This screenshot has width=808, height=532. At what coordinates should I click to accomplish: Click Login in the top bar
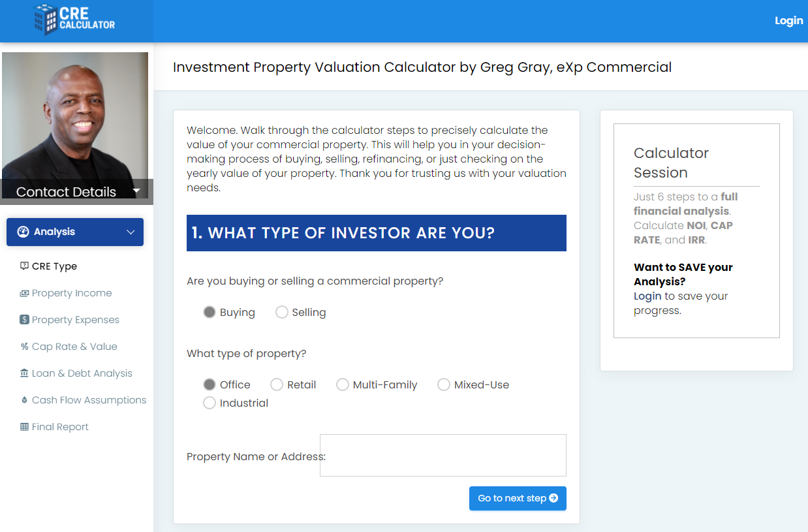[788, 20]
